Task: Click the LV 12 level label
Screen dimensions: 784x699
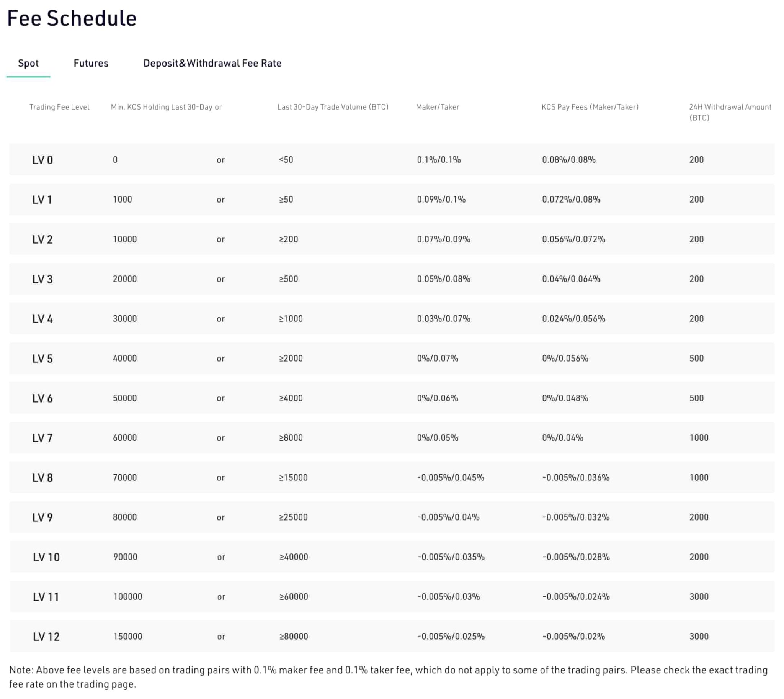Action: coord(46,637)
